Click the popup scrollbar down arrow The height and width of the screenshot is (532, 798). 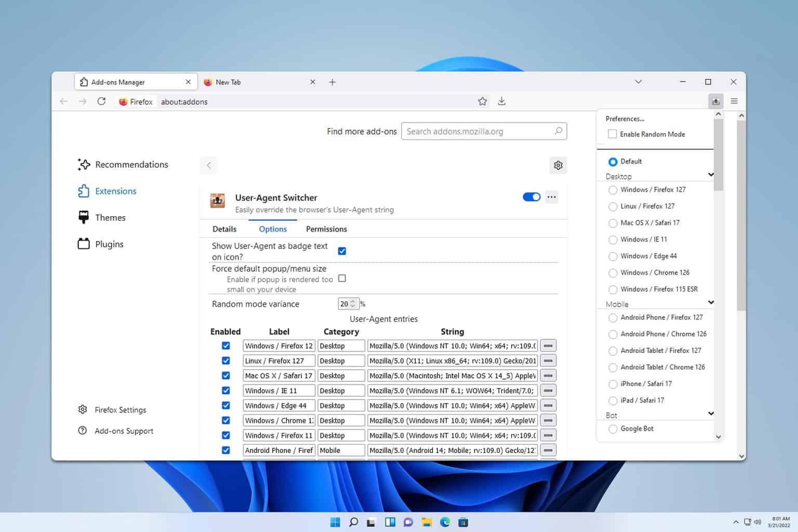719,437
